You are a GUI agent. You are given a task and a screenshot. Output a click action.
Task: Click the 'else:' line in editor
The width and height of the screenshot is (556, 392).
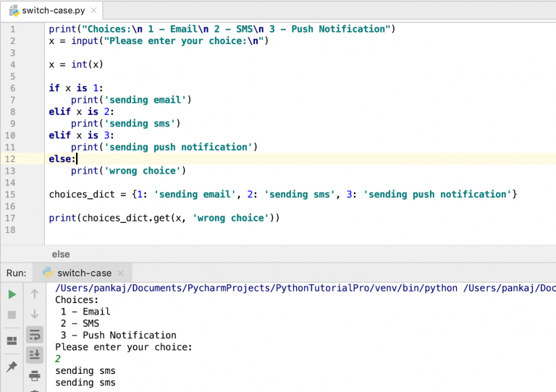pyautogui.click(x=62, y=158)
